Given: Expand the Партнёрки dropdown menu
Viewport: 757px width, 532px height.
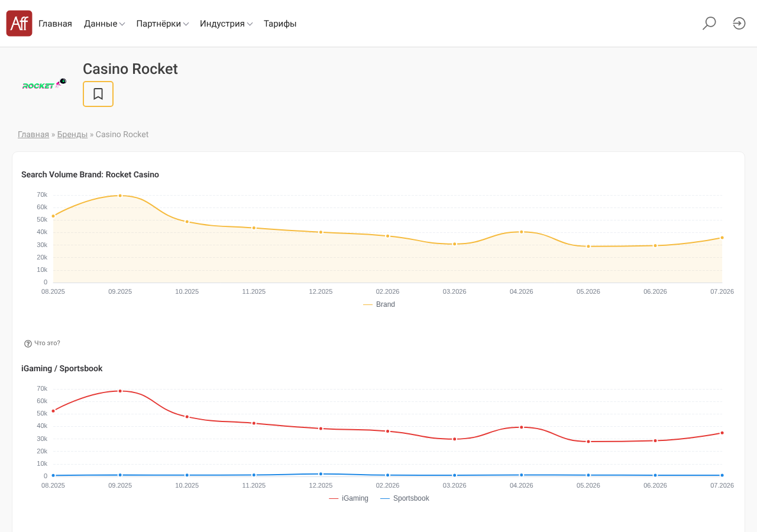Looking at the screenshot, I should click(163, 24).
